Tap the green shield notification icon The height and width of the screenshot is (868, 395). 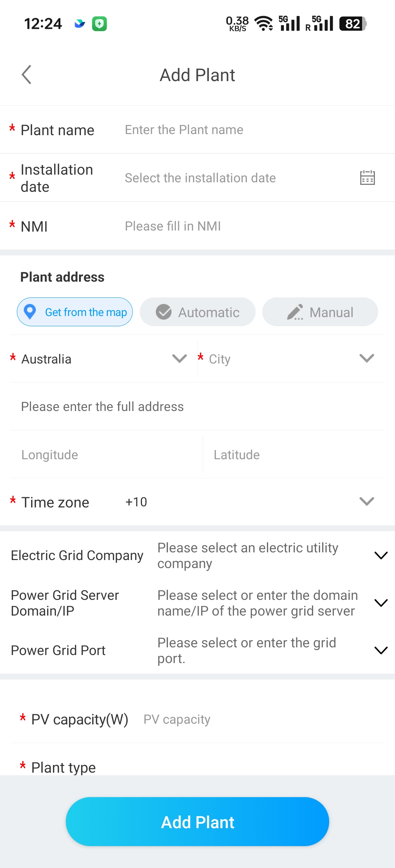point(99,24)
